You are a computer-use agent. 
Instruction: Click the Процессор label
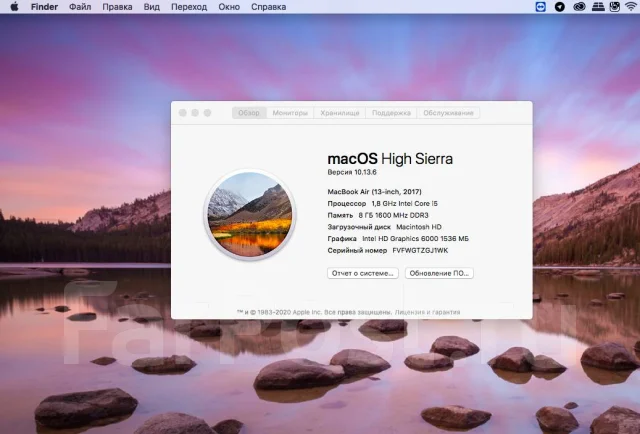347,203
